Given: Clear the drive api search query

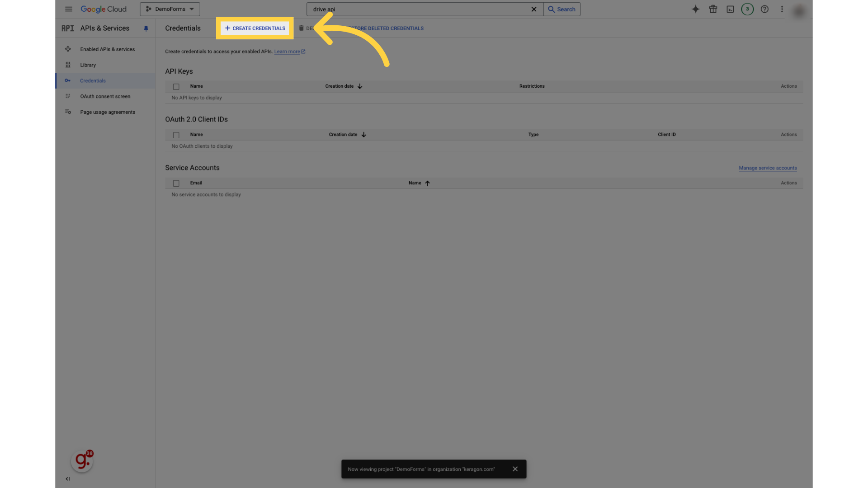Looking at the screenshot, I should tap(534, 9).
